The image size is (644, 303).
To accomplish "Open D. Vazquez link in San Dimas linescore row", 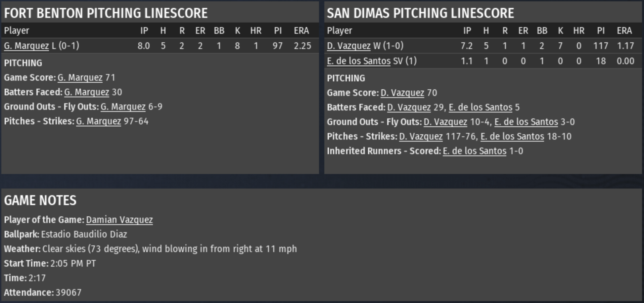I will point(348,46).
